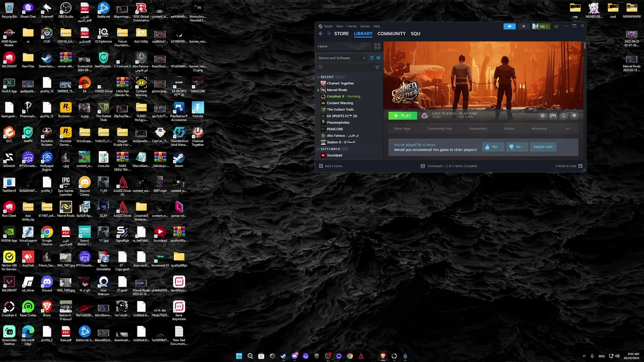Open Steam notifications bell
The image size is (644, 362).
pos(523,26)
